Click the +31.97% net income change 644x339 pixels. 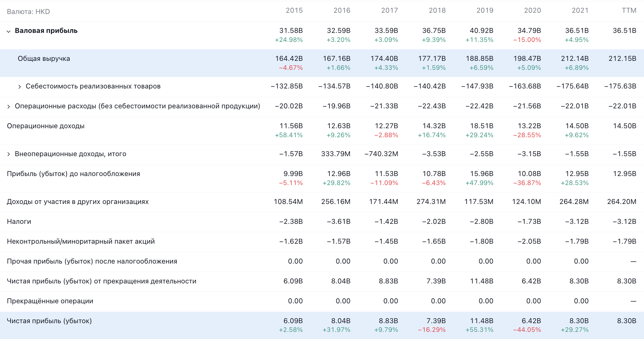tap(336, 330)
